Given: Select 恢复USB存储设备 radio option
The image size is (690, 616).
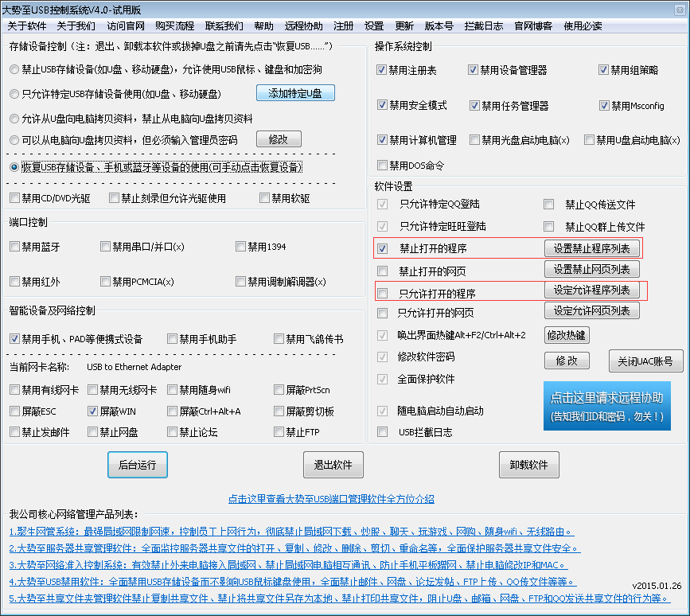Looking at the screenshot, I should [x=15, y=167].
